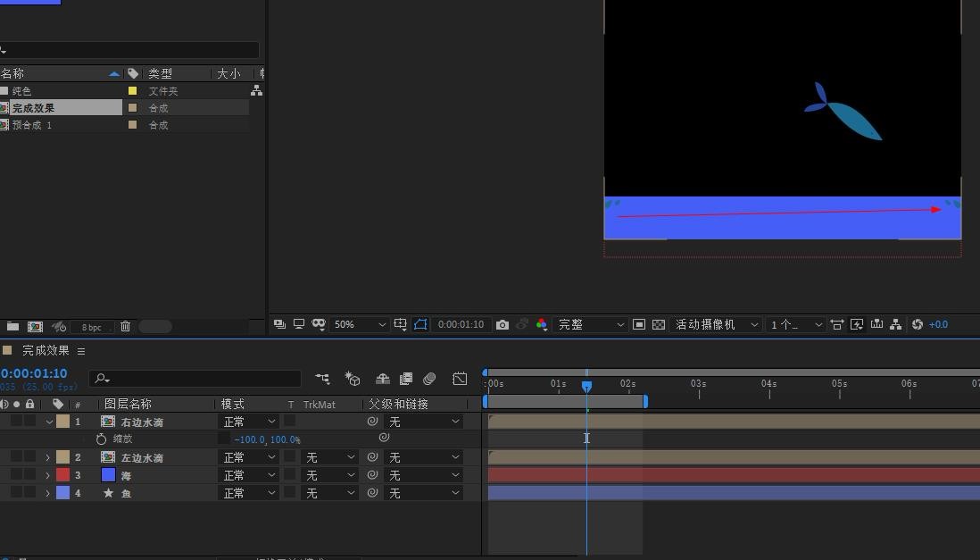This screenshot has width=980, height=560.
Task: Toggle lock switch for 海 layer
Action: pyautogui.click(x=29, y=475)
